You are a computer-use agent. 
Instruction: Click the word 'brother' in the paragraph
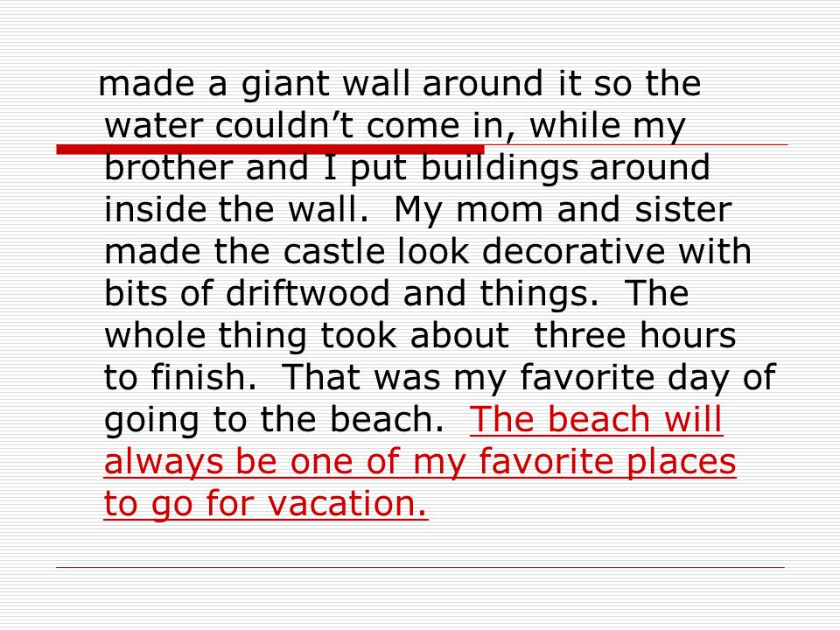[168, 167]
